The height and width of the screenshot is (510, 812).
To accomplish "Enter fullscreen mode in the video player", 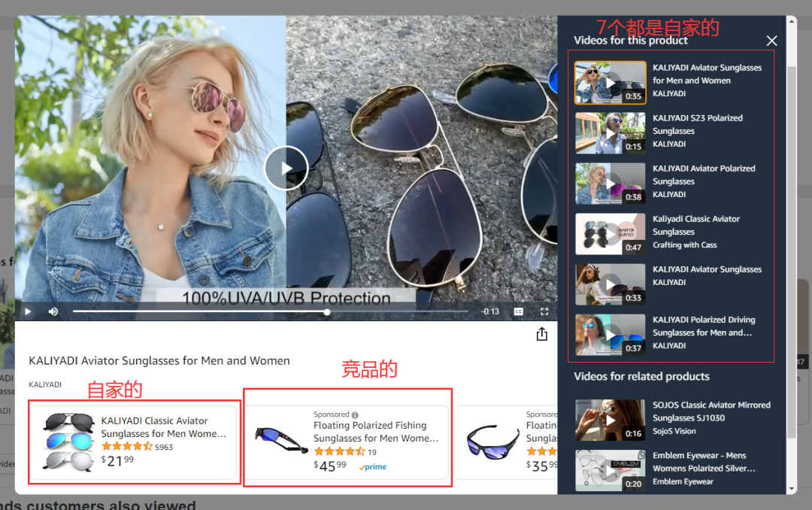I will click(544, 311).
